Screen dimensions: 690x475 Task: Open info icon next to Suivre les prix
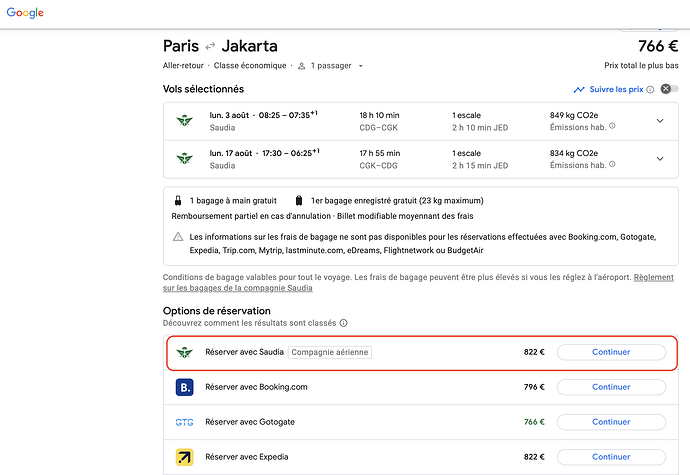point(650,89)
